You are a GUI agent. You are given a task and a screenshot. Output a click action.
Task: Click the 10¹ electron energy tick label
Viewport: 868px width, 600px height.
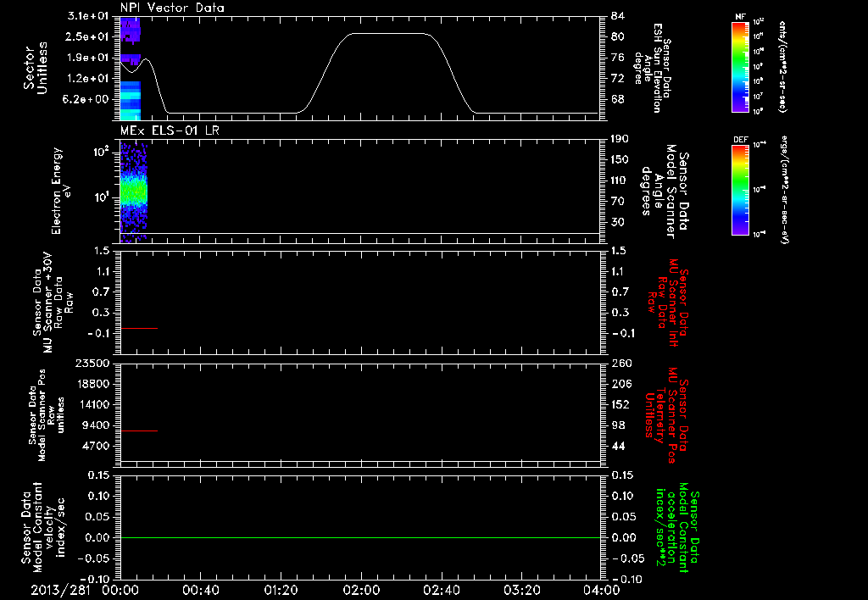coord(100,197)
